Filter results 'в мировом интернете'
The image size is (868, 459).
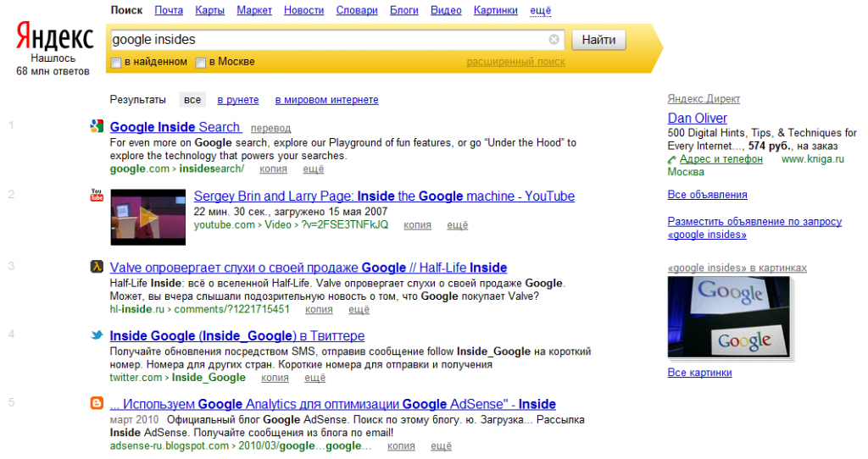tap(326, 100)
